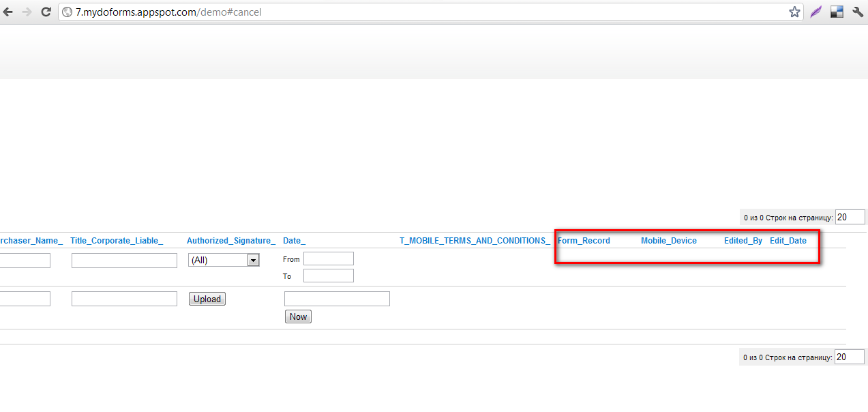The width and height of the screenshot is (868, 412).
Task: Click the browser forward arrow
Action: (27, 12)
